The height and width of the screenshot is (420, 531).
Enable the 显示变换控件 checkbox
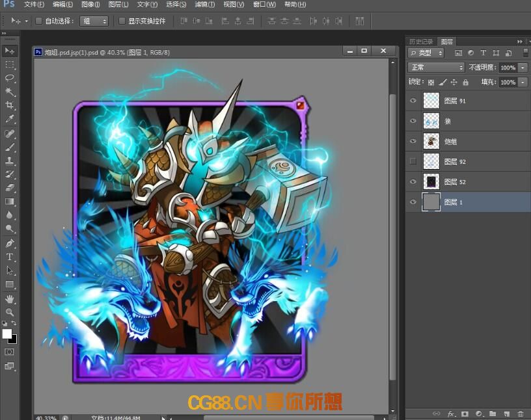(122, 21)
